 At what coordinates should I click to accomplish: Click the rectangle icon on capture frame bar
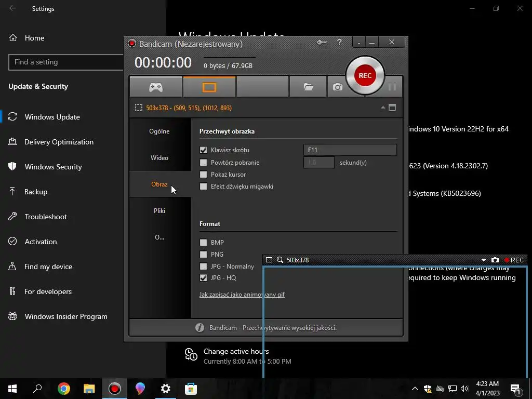269,260
